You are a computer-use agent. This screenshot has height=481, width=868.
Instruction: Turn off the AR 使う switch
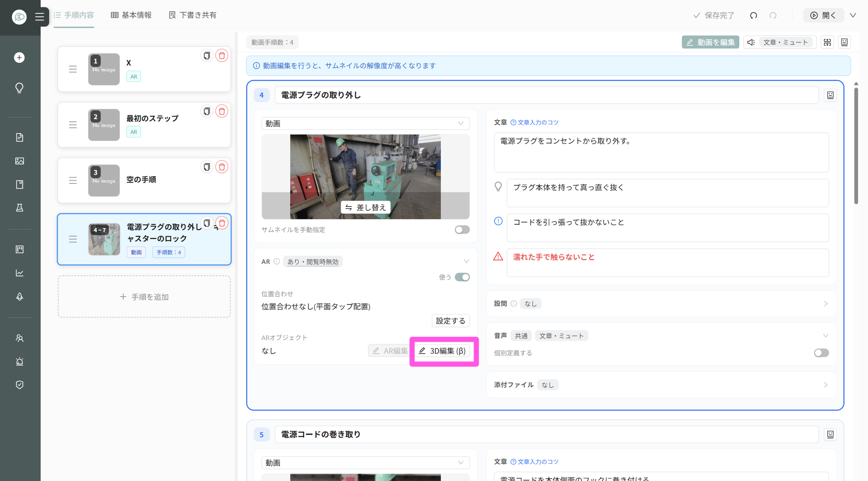(x=462, y=277)
